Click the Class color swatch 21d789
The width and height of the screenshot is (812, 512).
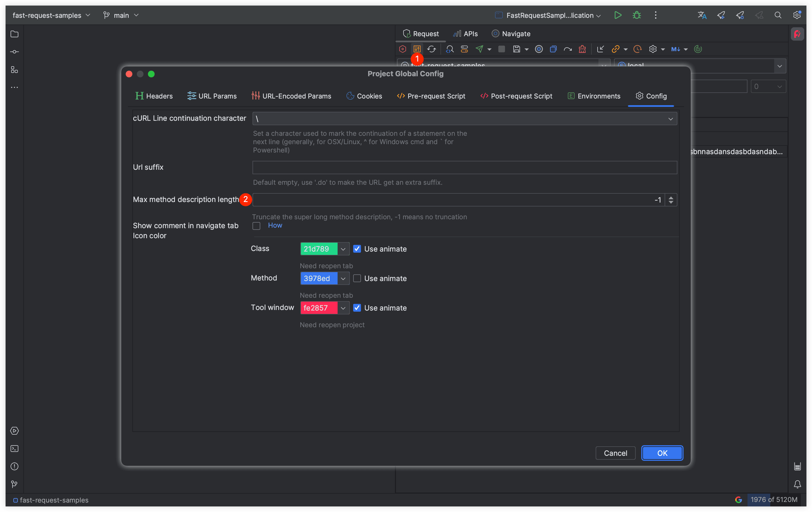318,249
